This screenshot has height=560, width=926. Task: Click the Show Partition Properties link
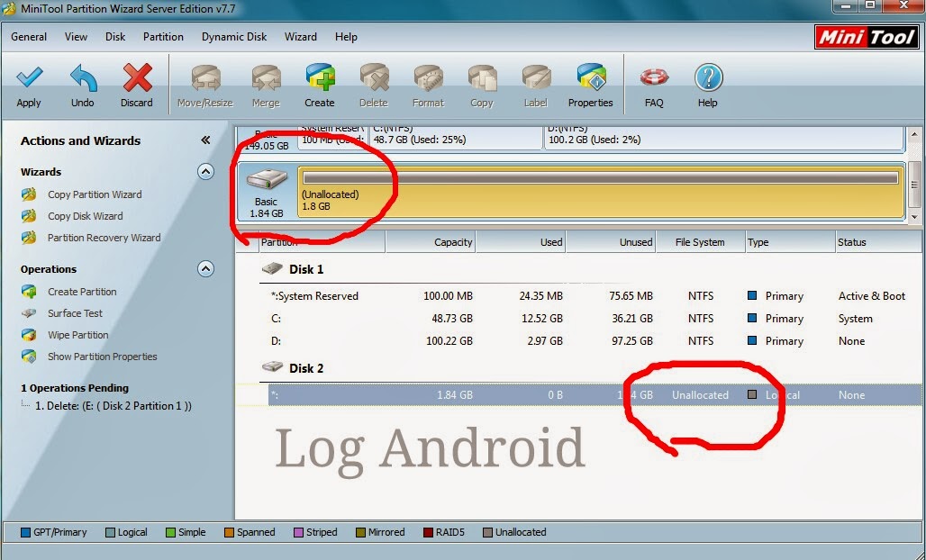click(x=102, y=357)
